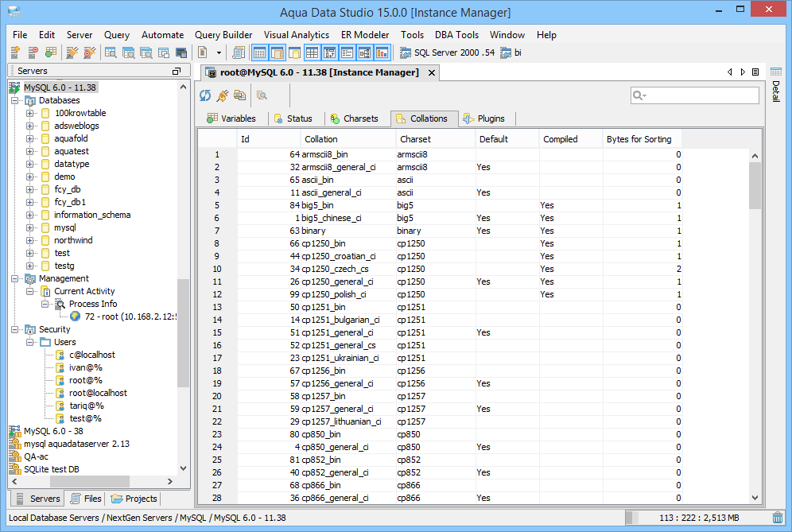Collapse the Databases tree node
Image resolution: width=792 pixels, height=532 pixels.
pos(14,100)
